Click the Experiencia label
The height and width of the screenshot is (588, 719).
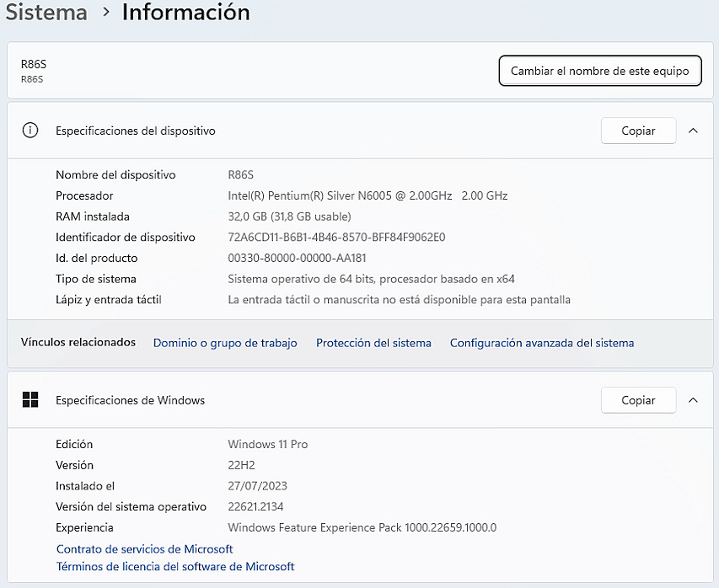coord(84,527)
